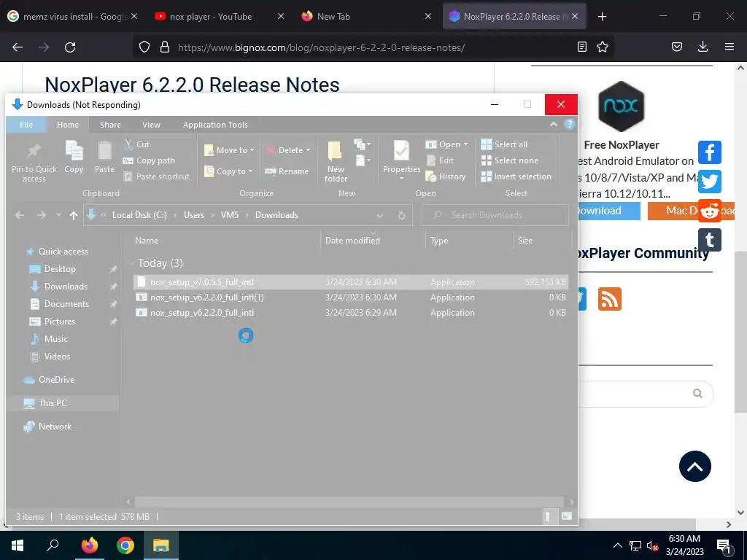
Task: Click the scroll-to-top round button
Action: click(x=694, y=466)
